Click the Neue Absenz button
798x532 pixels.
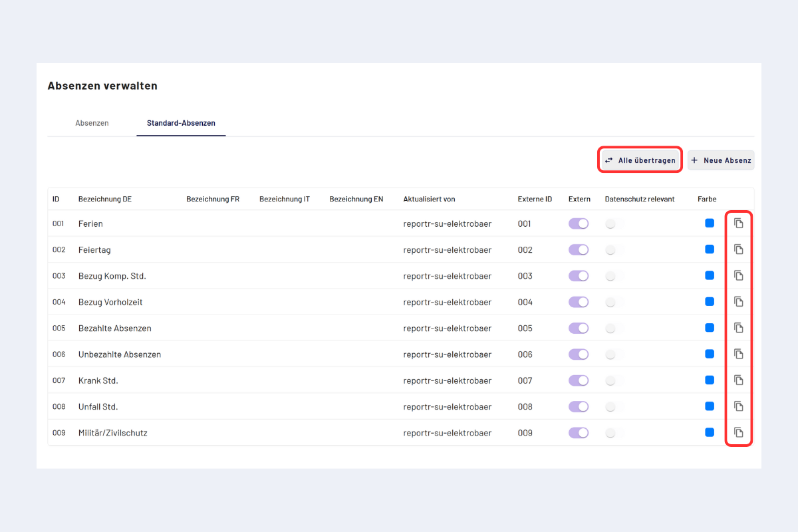pos(721,160)
